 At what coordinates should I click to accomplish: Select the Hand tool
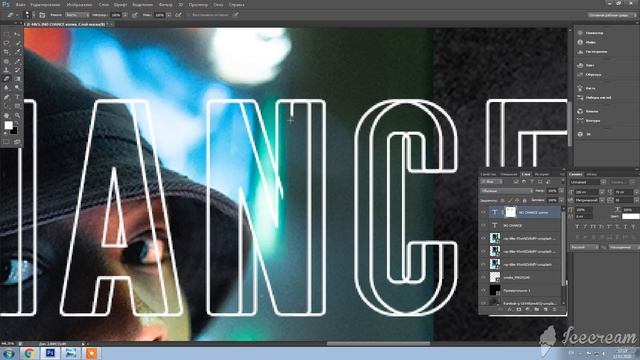click(6, 116)
